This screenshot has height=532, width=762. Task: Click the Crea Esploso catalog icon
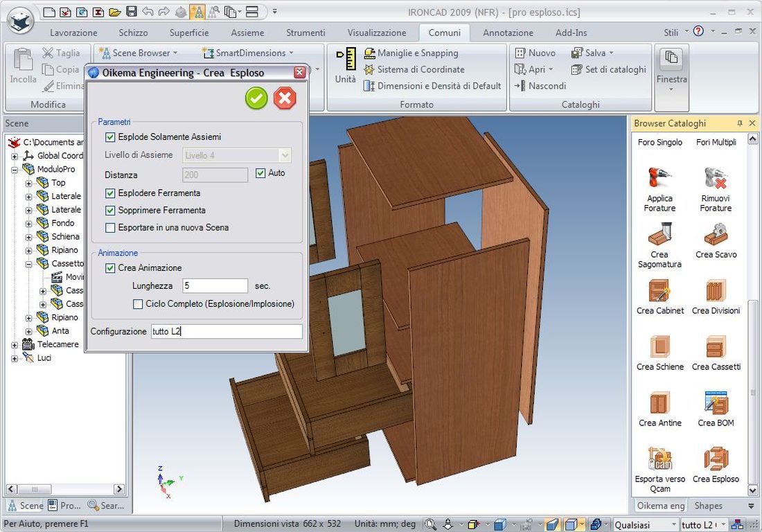tap(716, 459)
